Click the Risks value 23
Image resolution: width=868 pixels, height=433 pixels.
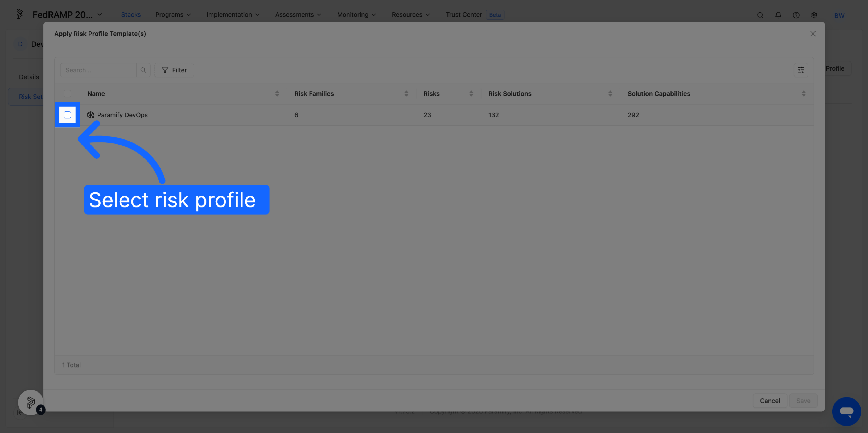pos(427,115)
